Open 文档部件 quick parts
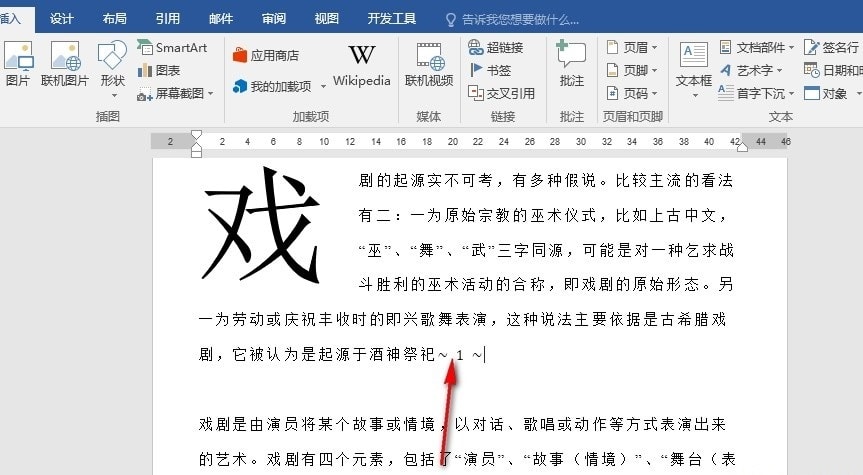Screen dimensions: 863x475 tap(755, 48)
